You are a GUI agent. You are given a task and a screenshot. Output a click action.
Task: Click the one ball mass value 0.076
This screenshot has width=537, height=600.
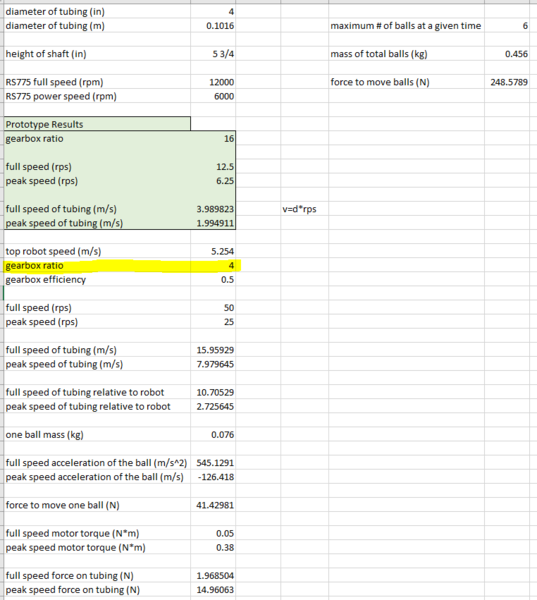213,435
